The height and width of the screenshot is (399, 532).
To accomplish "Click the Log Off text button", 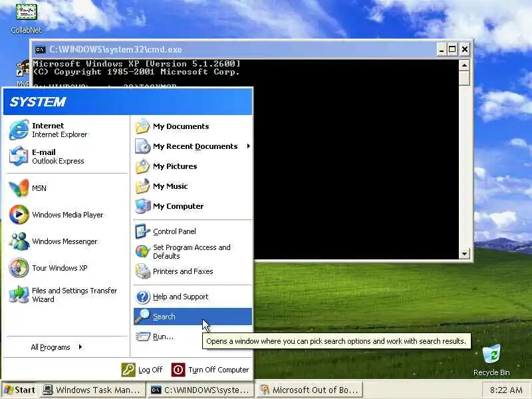I will [x=150, y=370].
